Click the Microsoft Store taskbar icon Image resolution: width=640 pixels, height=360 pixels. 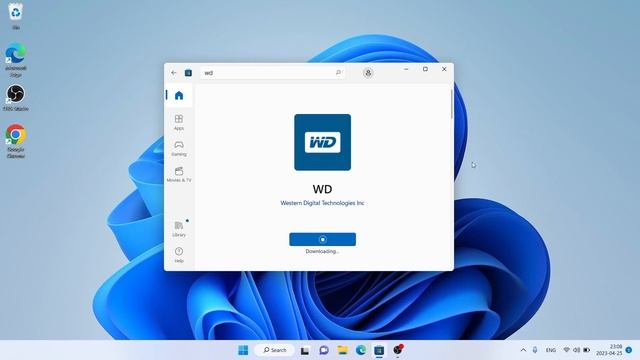(x=379, y=350)
